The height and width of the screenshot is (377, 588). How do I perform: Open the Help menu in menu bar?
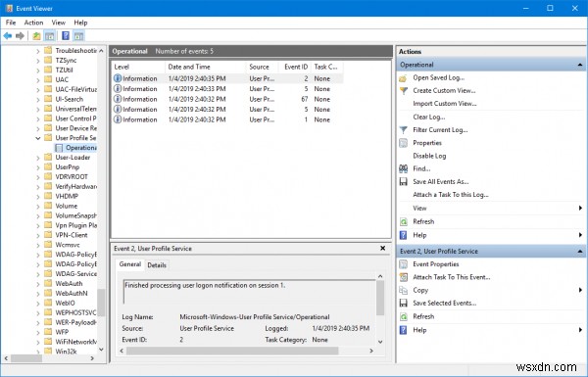pyautogui.click(x=80, y=23)
